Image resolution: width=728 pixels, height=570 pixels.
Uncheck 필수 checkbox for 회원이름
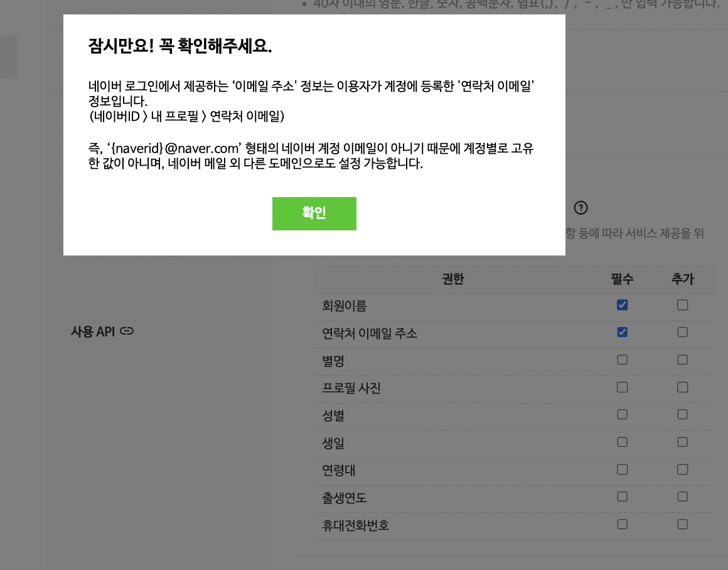(622, 304)
